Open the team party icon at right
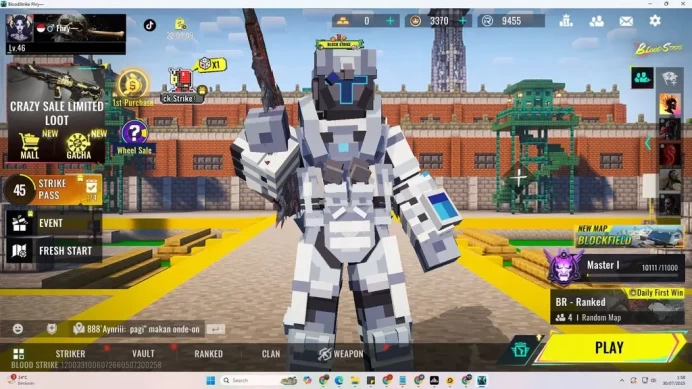 (642, 78)
